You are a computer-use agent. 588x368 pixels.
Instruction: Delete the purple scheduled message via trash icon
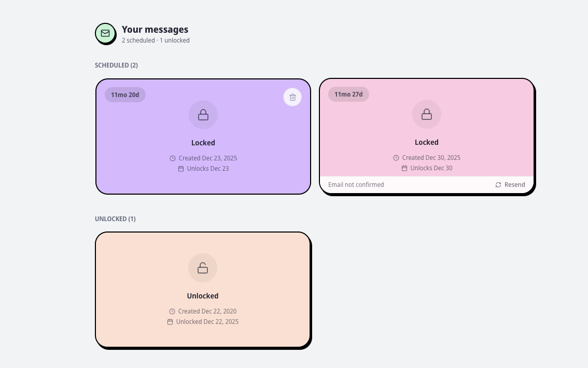point(292,97)
